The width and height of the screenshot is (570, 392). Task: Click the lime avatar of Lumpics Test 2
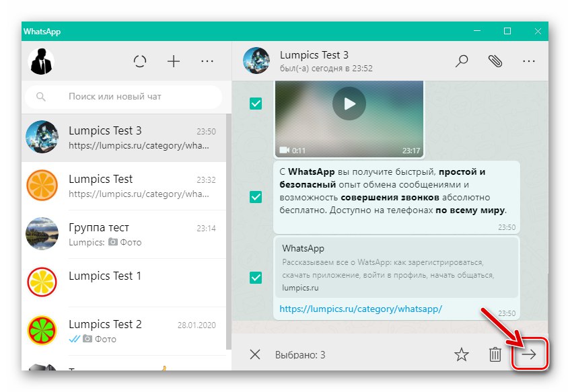pos(42,331)
